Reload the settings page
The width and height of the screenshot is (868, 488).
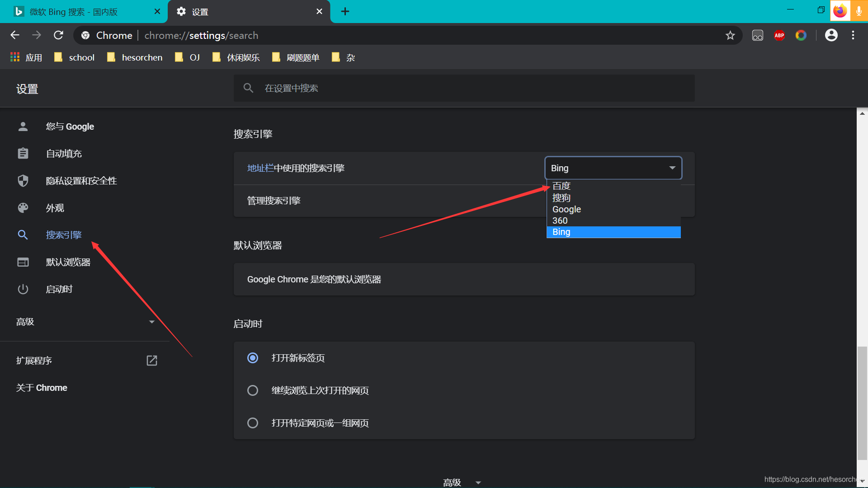(x=58, y=35)
